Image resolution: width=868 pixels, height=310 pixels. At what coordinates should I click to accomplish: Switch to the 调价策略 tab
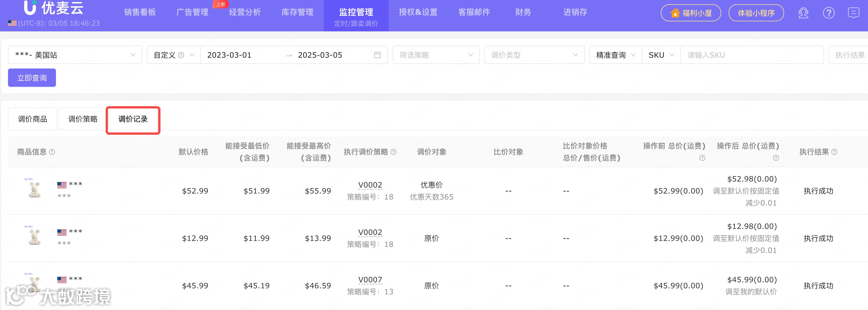[83, 119]
